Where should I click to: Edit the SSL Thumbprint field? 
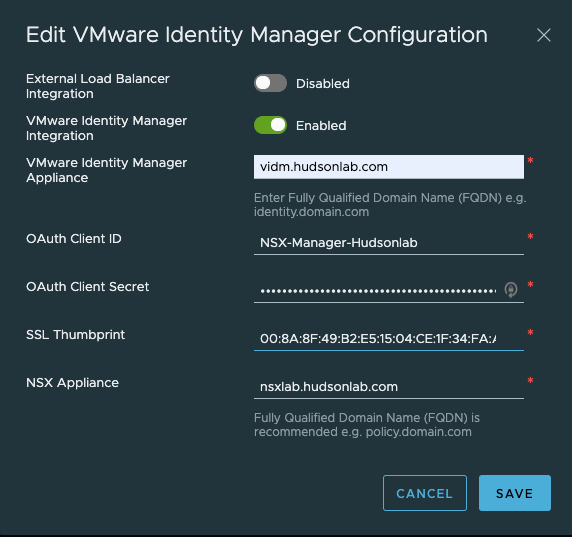point(389,339)
